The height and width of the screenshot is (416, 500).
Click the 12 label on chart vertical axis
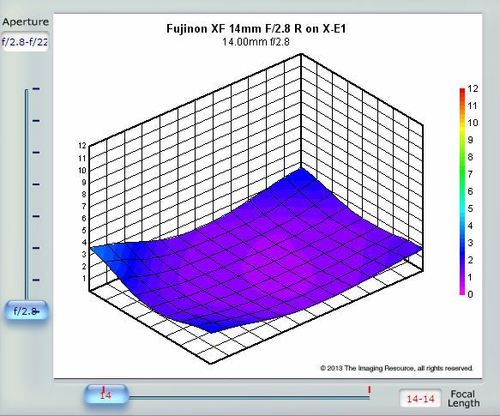(x=82, y=146)
